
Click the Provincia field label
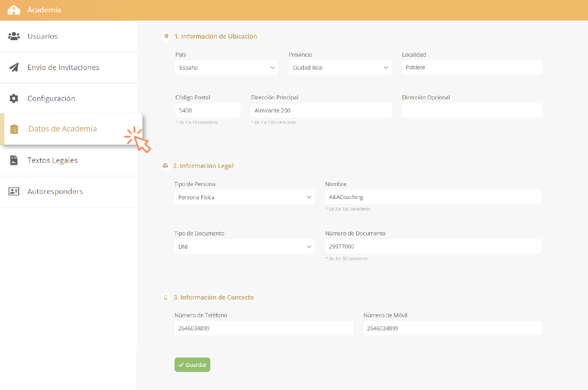coord(300,55)
